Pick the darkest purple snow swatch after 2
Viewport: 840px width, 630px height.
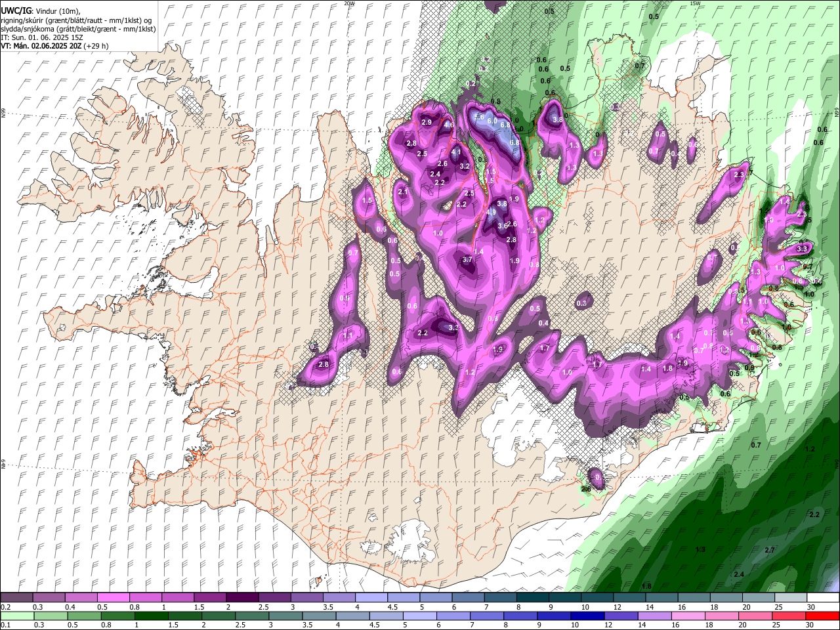point(242,598)
